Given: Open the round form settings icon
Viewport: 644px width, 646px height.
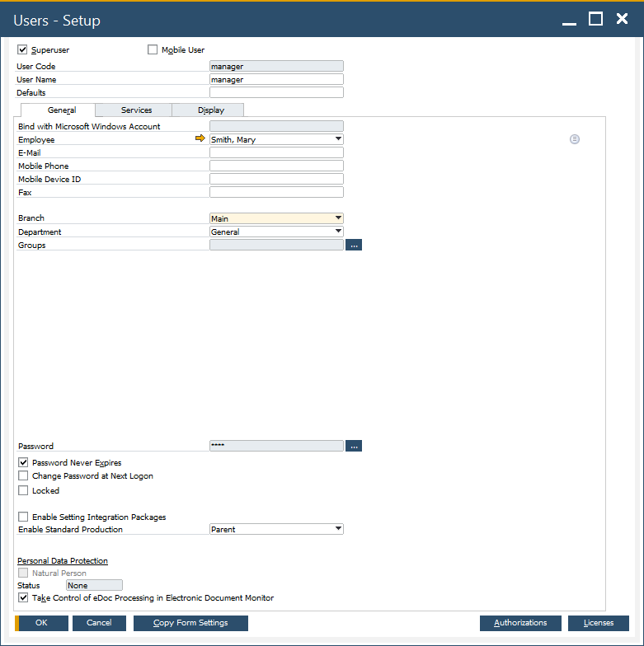Looking at the screenshot, I should click(574, 139).
